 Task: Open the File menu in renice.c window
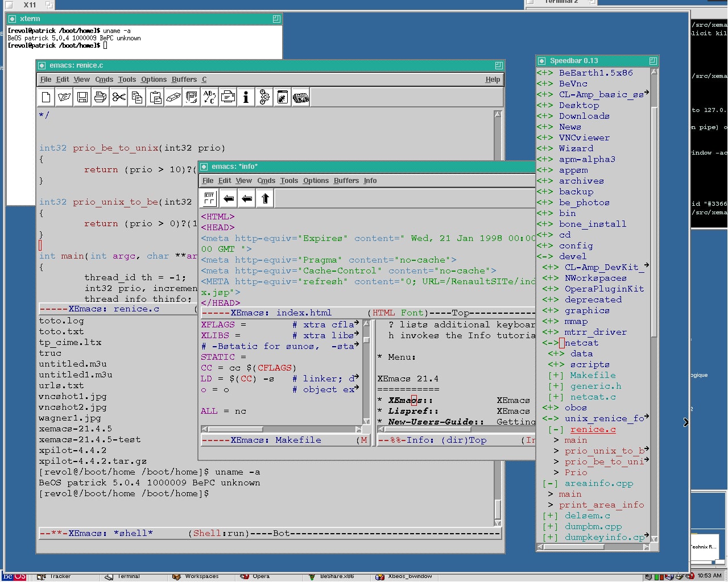[x=46, y=80]
